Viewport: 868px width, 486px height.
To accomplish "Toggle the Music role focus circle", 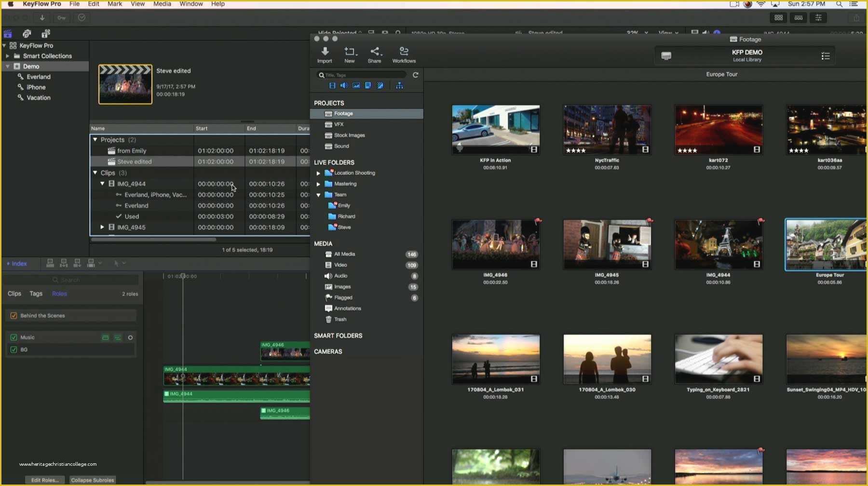I will click(130, 338).
